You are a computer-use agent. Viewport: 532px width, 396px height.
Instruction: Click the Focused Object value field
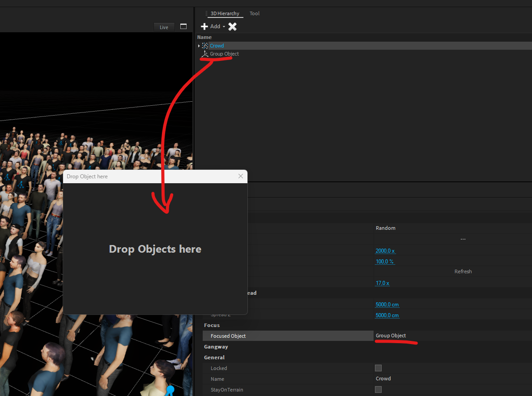452,336
